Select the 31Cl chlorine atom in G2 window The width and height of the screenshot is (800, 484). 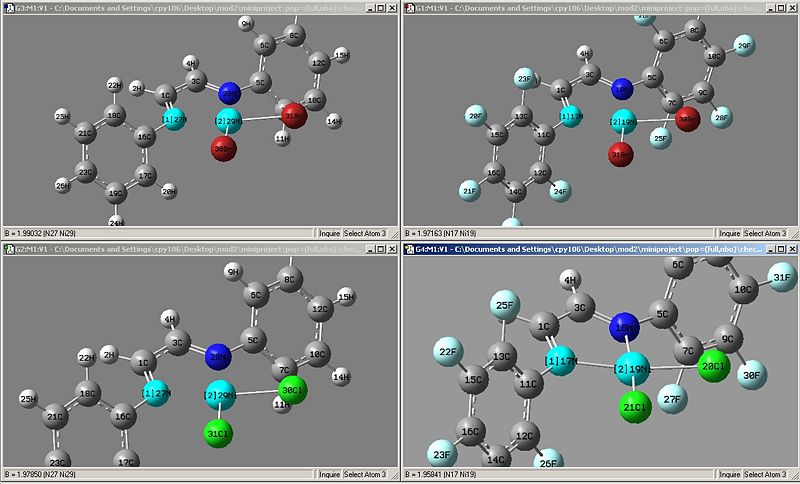(x=218, y=434)
